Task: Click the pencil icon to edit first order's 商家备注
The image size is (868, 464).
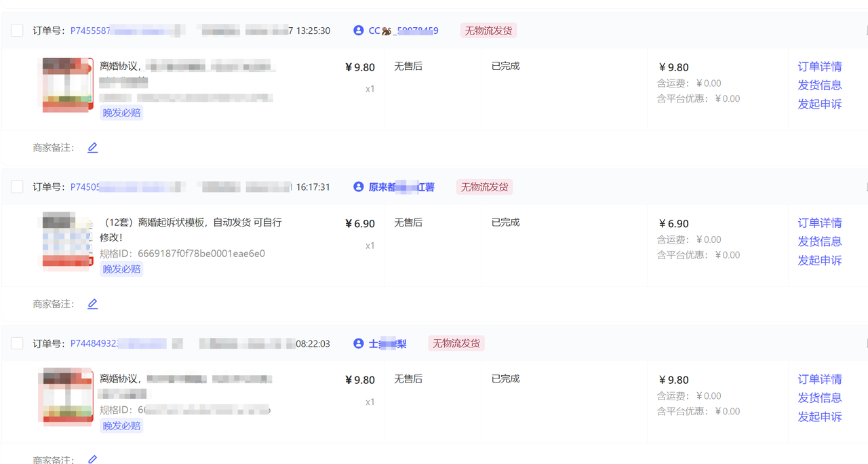Action: 92,147
